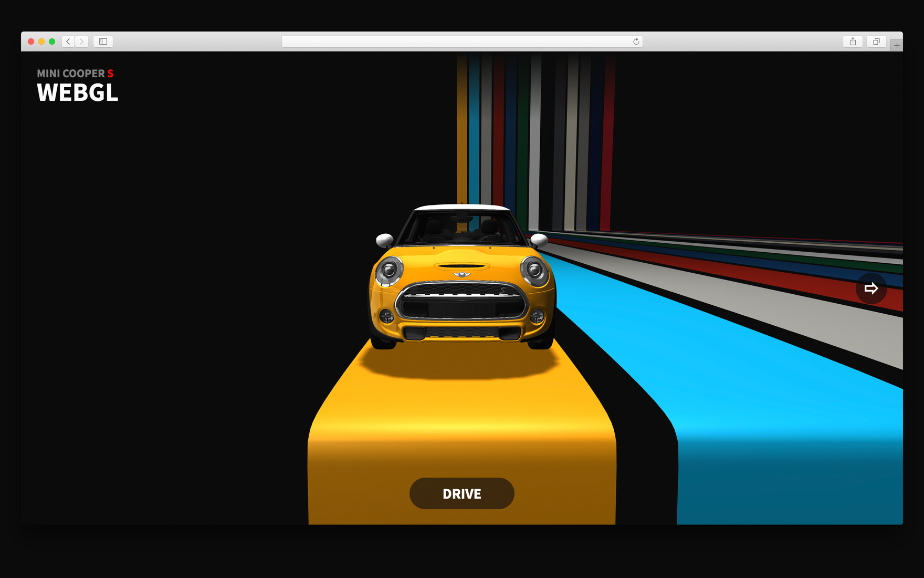Viewport: 924px width, 578px height.
Task: Select the yellow MINI car model
Action: pos(462,277)
